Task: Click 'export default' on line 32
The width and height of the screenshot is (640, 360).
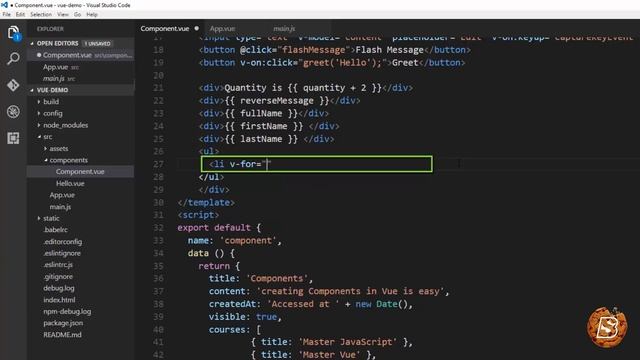Action: point(214,228)
